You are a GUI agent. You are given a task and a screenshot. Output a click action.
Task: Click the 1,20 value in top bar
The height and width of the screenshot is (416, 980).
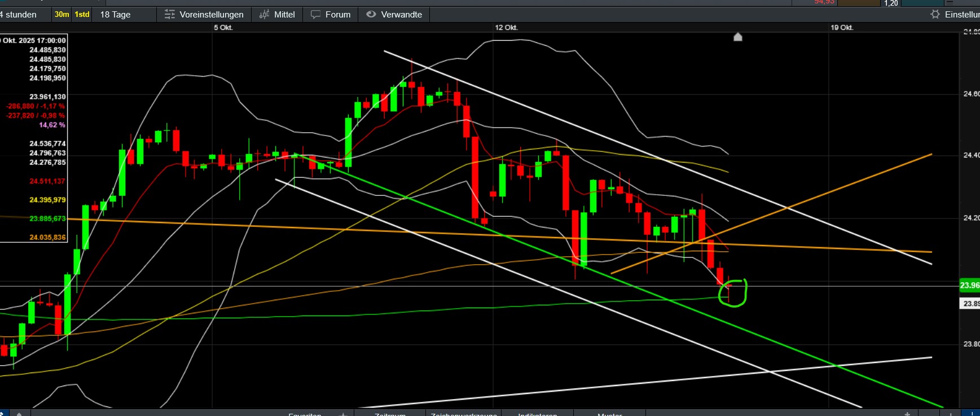(x=891, y=3)
